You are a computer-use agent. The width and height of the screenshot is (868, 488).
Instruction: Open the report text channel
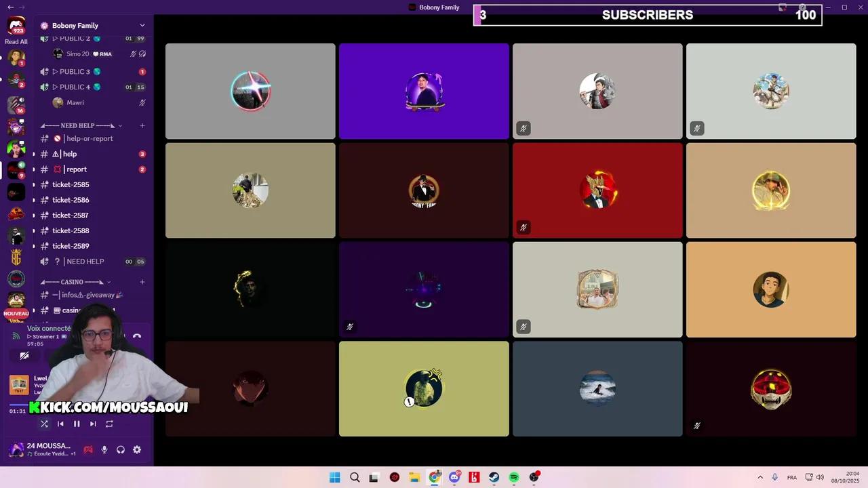(x=76, y=169)
